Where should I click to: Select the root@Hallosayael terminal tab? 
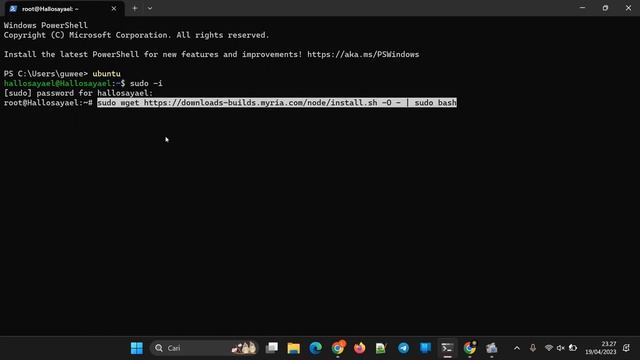[x=63, y=9]
